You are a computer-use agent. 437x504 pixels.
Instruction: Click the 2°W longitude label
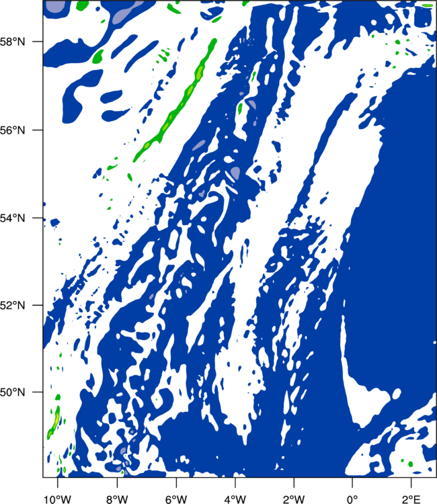[294, 499]
